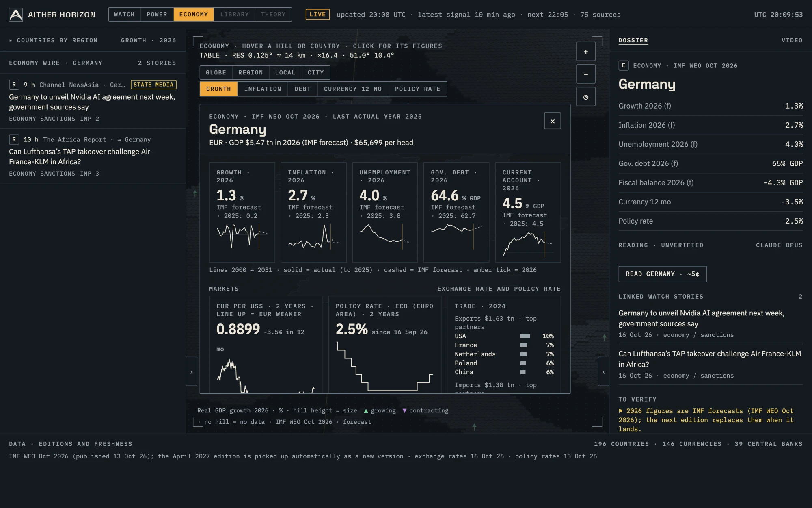
Task: Select the Inflation map layer
Action: click(x=263, y=89)
